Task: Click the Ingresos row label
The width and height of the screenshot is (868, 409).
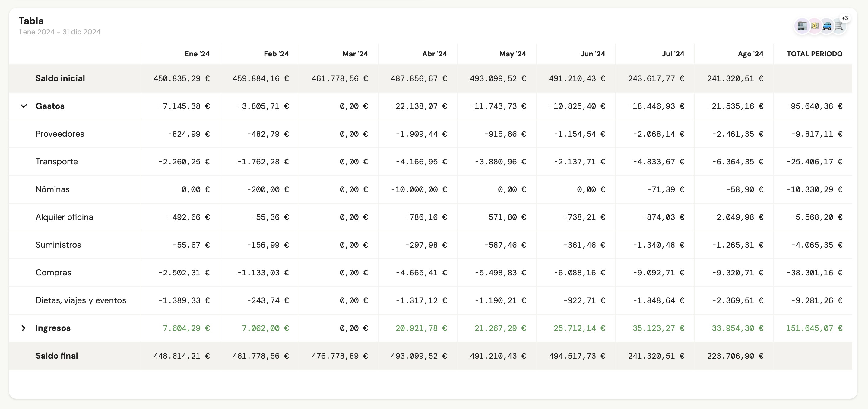Action: coord(53,328)
